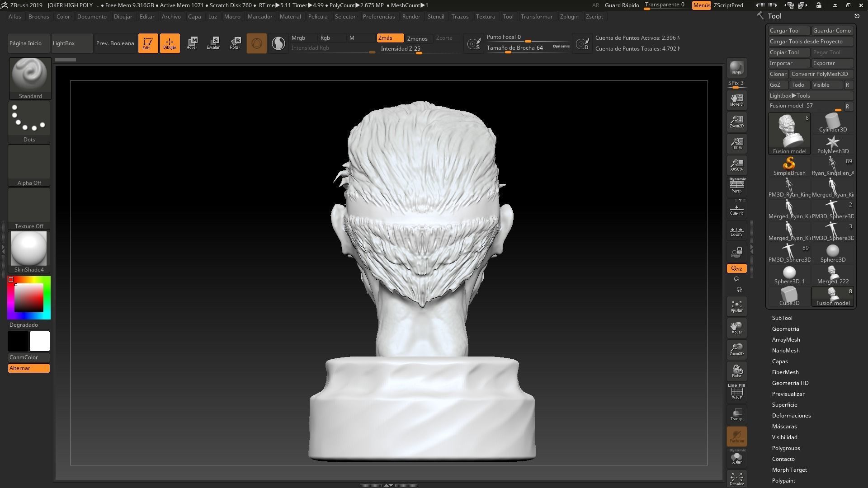Open the SkinShade4 material picker
This screenshot has width=868, height=488.
pyautogui.click(x=29, y=252)
